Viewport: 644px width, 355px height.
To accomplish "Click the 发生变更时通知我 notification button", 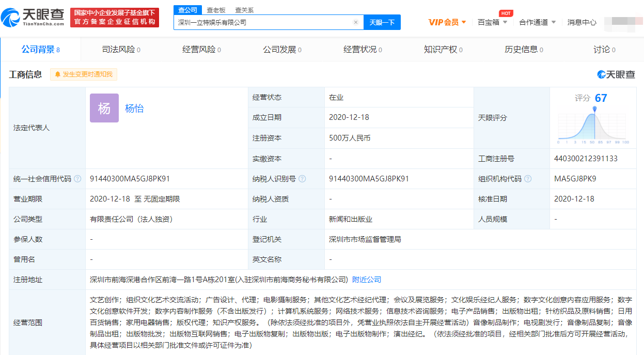I will 84,74.
